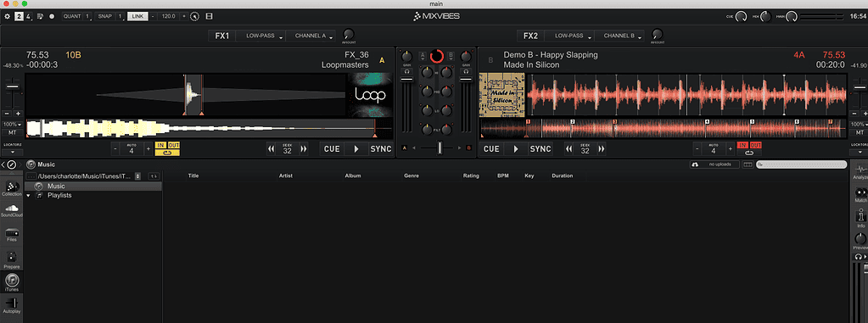Click the column view icon beside search
The image size is (868, 323).
[x=748, y=164]
